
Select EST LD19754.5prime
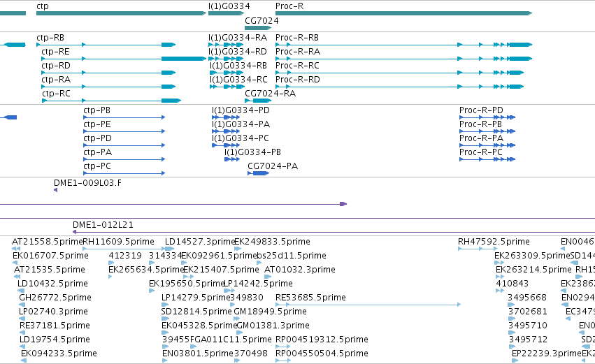(55, 340)
